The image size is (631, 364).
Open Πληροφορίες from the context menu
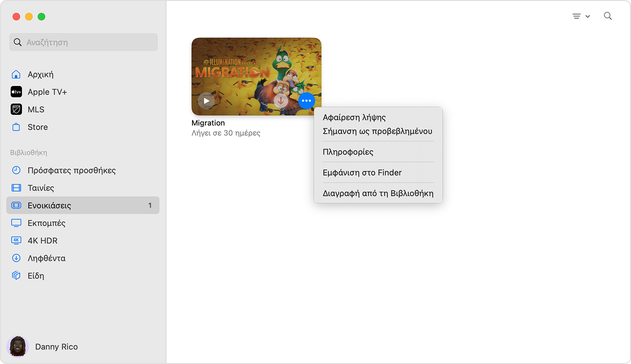[348, 152]
